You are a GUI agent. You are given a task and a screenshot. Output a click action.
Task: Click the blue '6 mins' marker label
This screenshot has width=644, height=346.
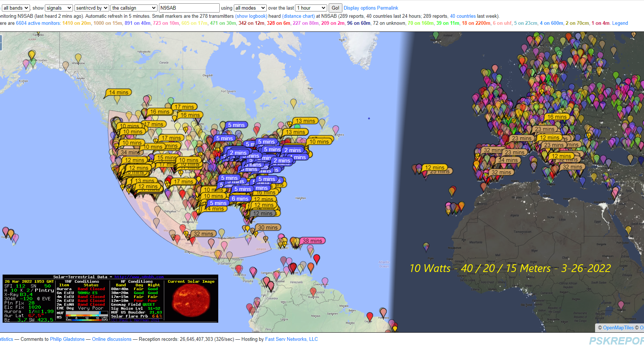[240, 199]
